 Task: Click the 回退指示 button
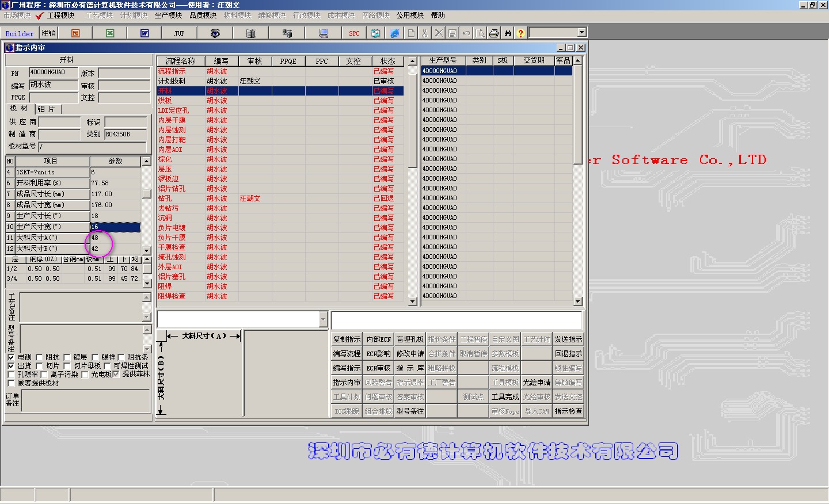pyautogui.click(x=568, y=354)
